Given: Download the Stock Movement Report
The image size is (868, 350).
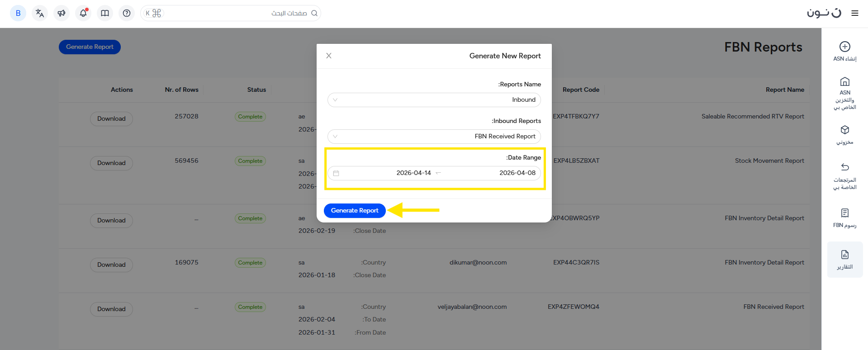Looking at the screenshot, I should point(111,163).
